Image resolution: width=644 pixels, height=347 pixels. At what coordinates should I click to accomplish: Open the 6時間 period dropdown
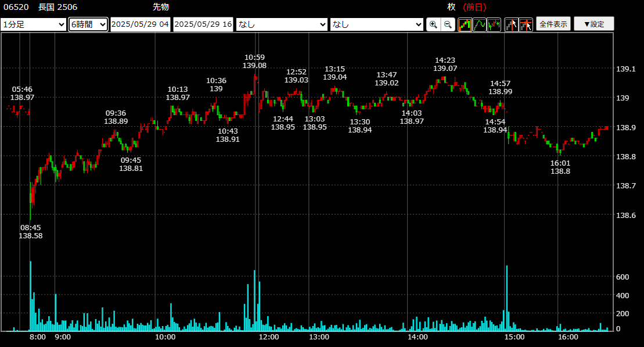pyautogui.click(x=88, y=24)
